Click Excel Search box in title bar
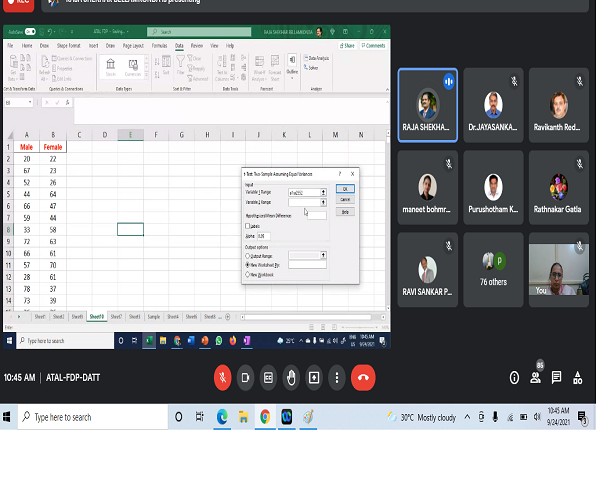Screen dimensions: 600x500 tap(199, 32)
